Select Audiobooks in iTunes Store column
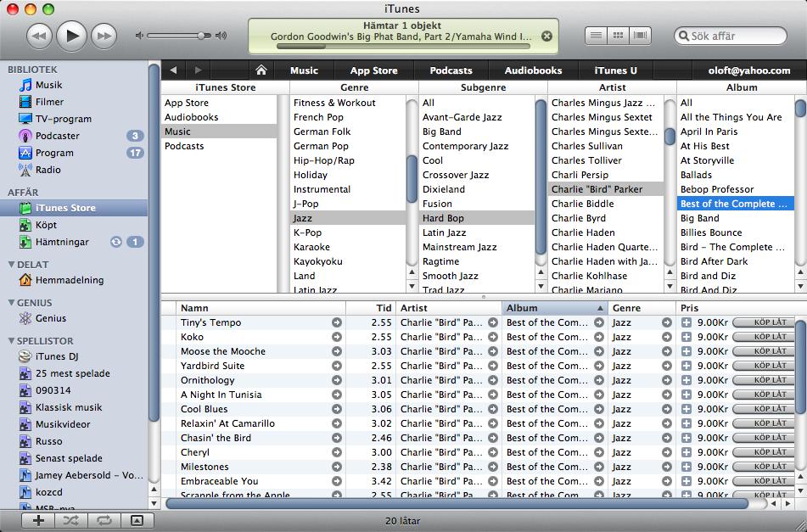The height and width of the screenshot is (532, 807). (x=219, y=117)
